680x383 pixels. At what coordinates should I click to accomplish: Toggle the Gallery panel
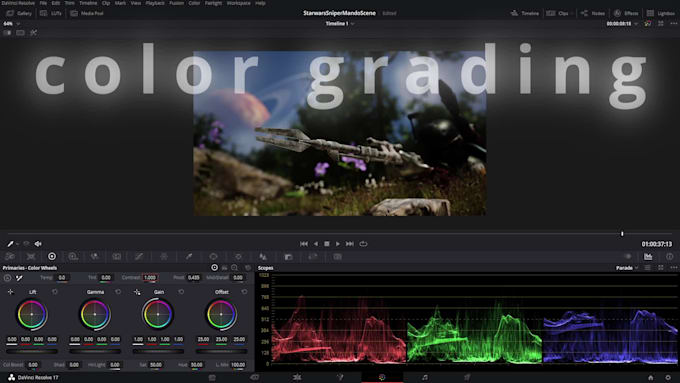tap(19, 13)
